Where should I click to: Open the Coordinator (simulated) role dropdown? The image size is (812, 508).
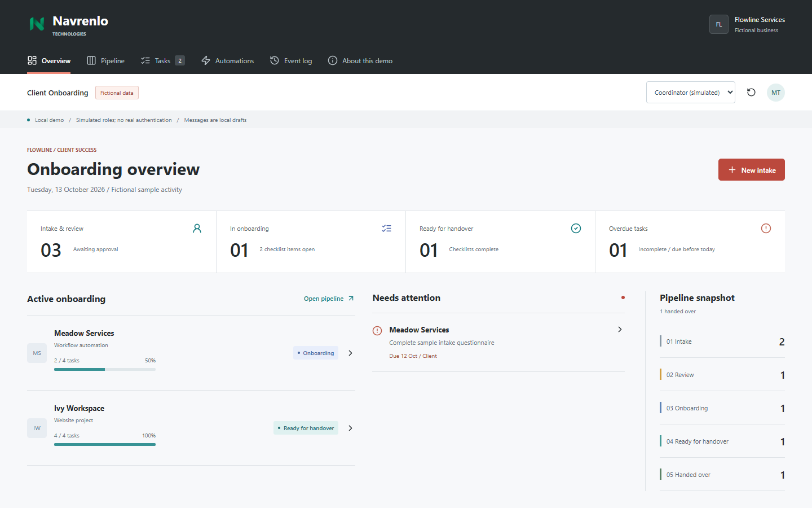(691, 93)
